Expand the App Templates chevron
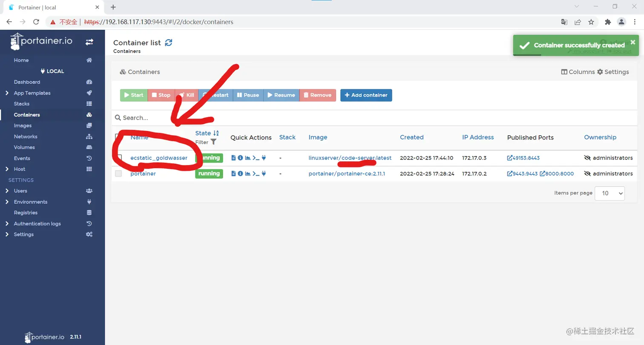The image size is (644, 345). pos(7,93)
